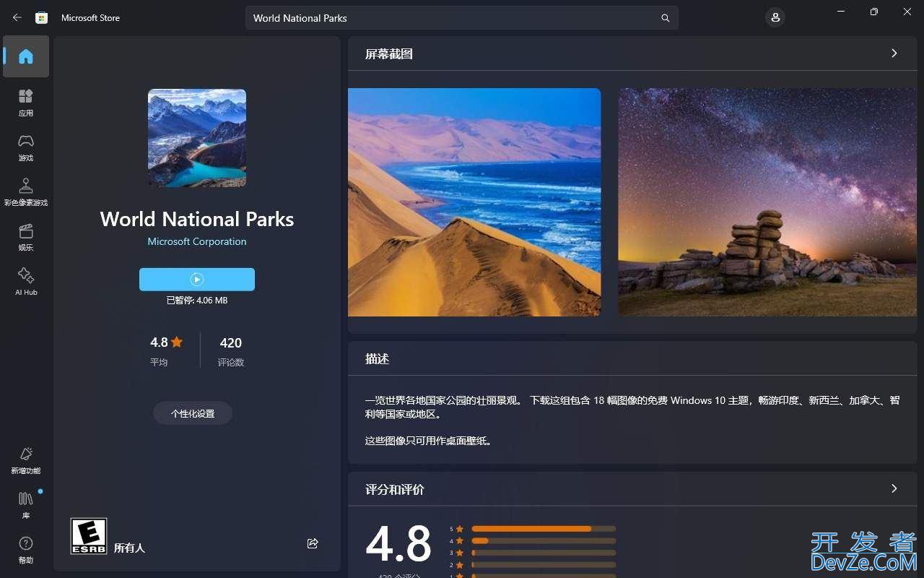Expand the 屏幕截图 section chevron
The width and height of the screenshot is (924, 578).
(x=894, y=53)
